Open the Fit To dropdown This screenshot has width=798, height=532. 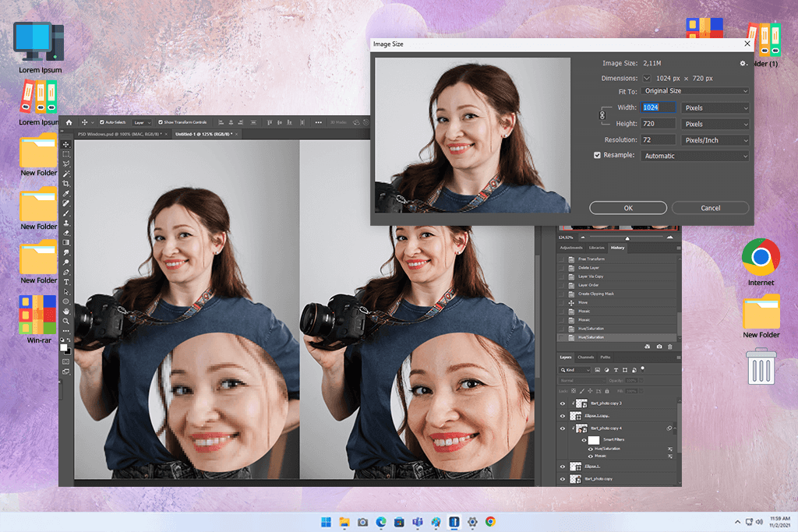[x=694, y=91]
